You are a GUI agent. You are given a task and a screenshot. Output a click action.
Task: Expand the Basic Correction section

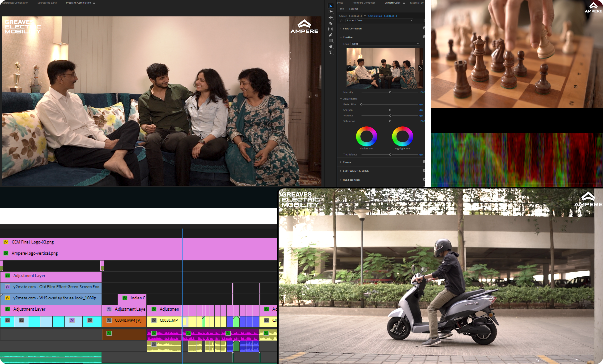pyautogui.click(x=340, y=29)
